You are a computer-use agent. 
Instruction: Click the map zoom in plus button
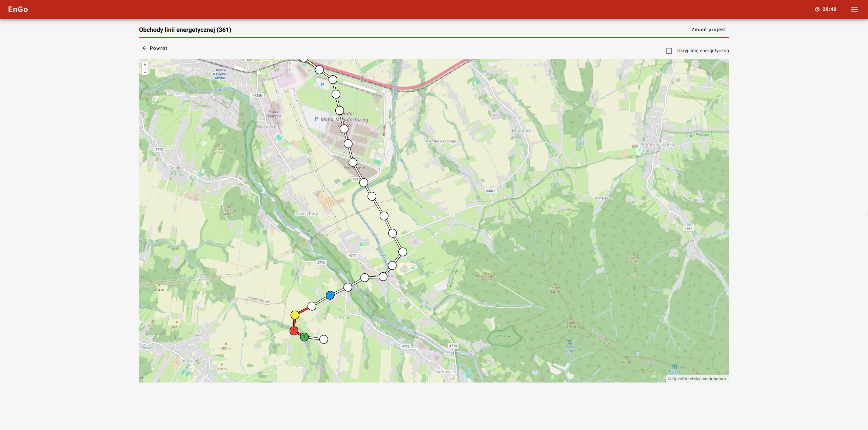145,65
